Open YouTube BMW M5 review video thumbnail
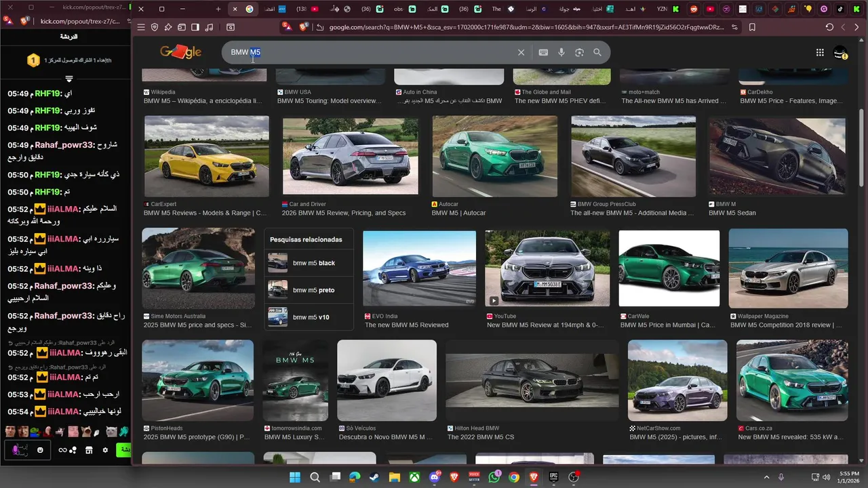 (547, 268)
